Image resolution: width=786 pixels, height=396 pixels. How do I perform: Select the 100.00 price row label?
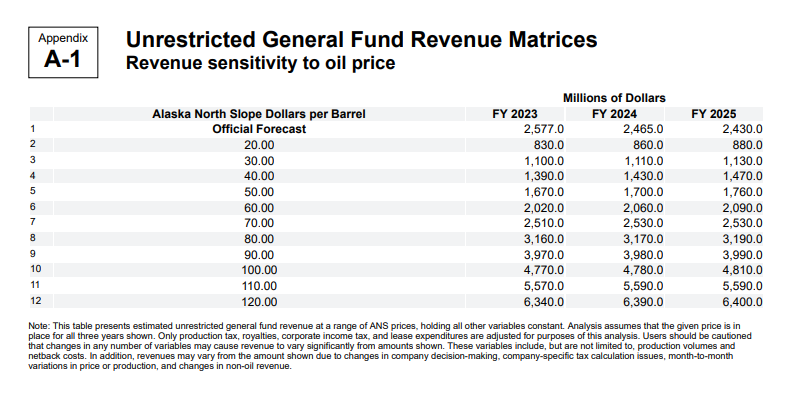point(259,270)
